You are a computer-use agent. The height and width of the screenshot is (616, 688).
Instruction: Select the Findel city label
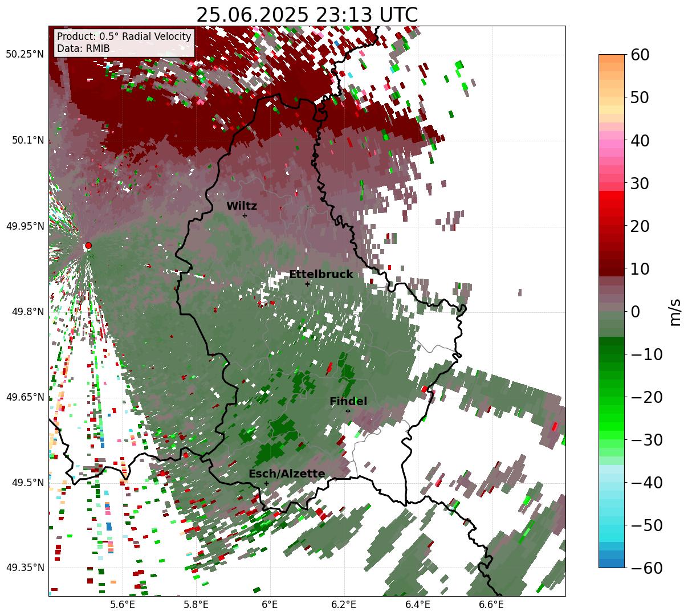tap(348, 402)
